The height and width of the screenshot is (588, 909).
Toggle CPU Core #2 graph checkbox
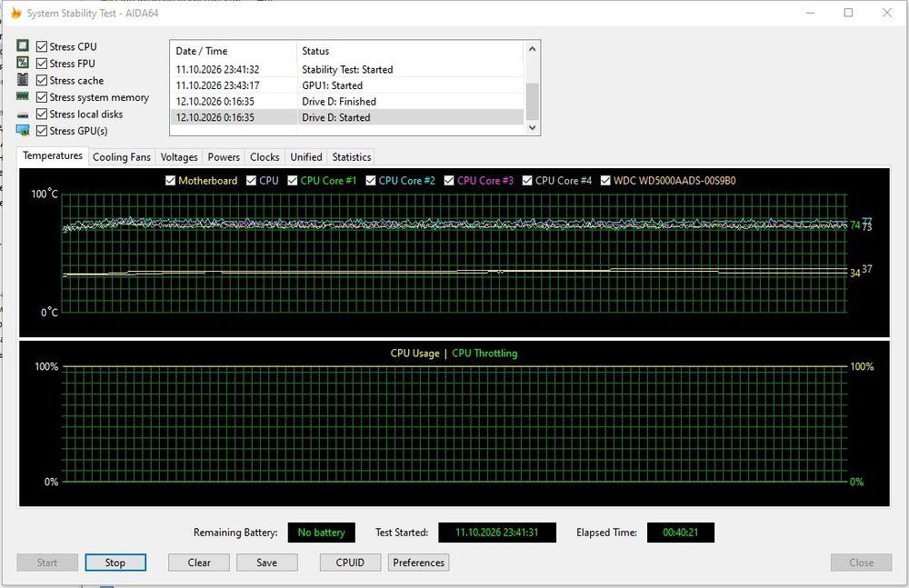[371, 180]
